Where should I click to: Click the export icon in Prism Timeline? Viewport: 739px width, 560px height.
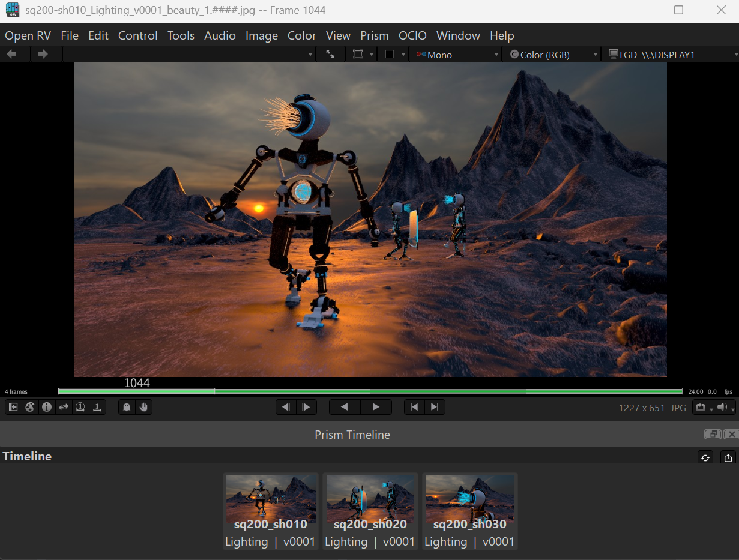coord(728,458)
